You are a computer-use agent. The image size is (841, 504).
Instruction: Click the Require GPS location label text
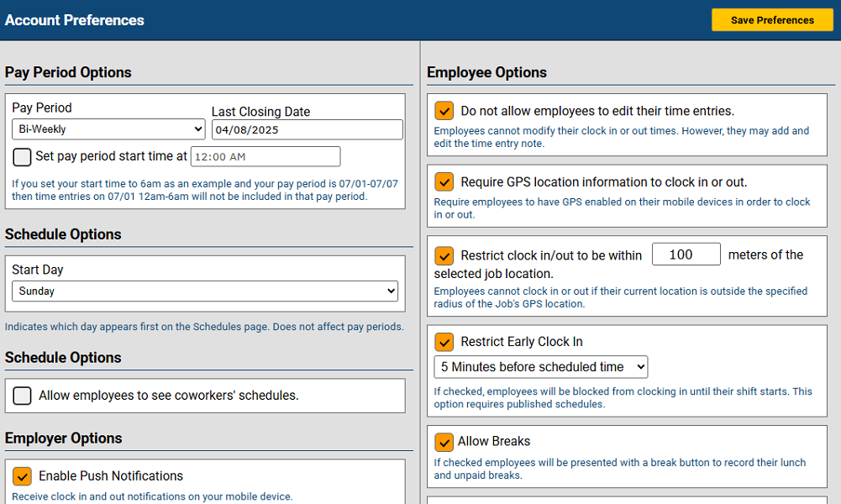pos(604,182)
